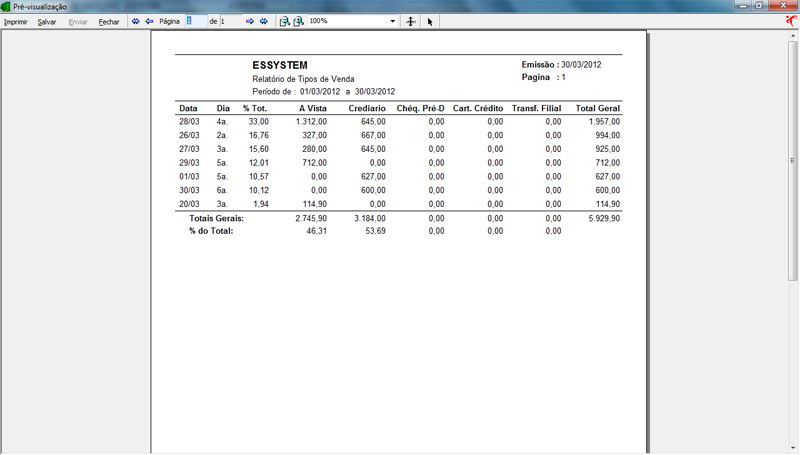Click the Fechar button
Screen dimensions: 800x455
coord(108,21)
